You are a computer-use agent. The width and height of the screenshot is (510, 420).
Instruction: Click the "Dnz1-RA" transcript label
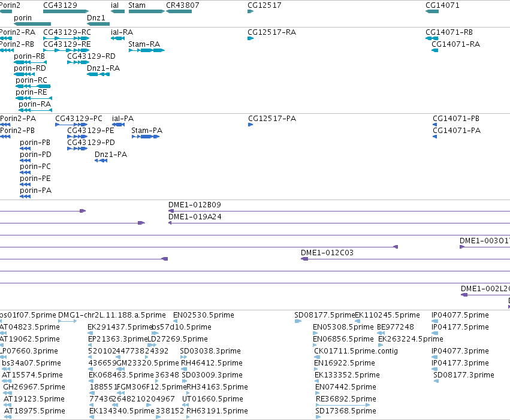point(104,68)
